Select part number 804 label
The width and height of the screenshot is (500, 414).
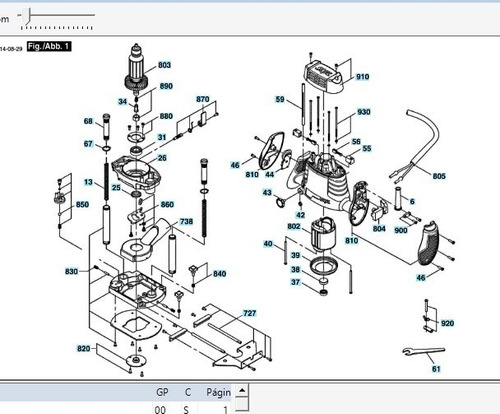(x=379, y=229)
